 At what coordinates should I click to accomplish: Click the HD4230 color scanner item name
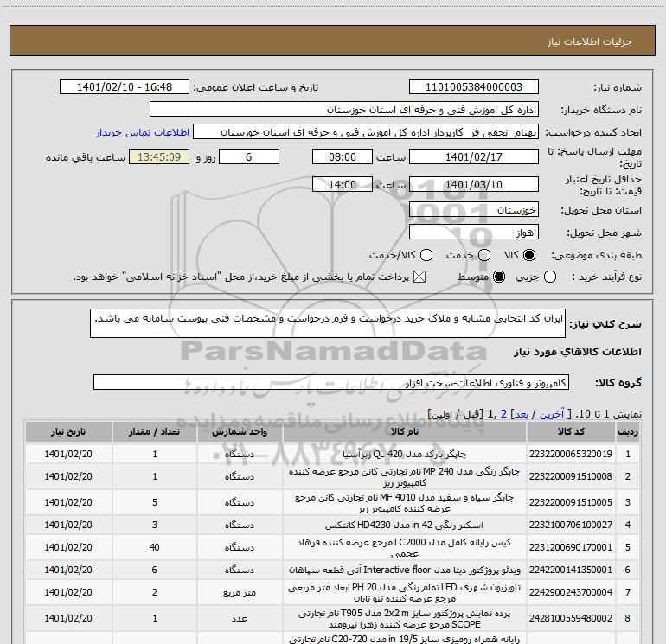(405, 525)
